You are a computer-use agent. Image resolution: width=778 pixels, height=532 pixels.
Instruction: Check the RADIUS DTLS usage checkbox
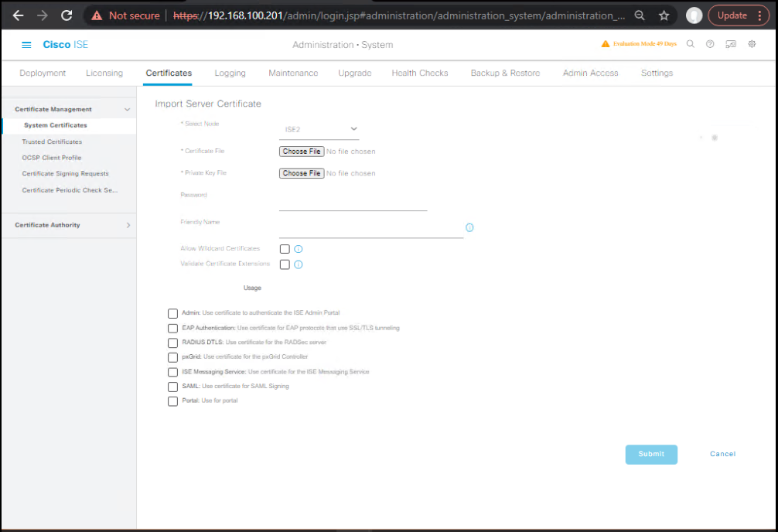pyautogui.click(x=172, y=343)
